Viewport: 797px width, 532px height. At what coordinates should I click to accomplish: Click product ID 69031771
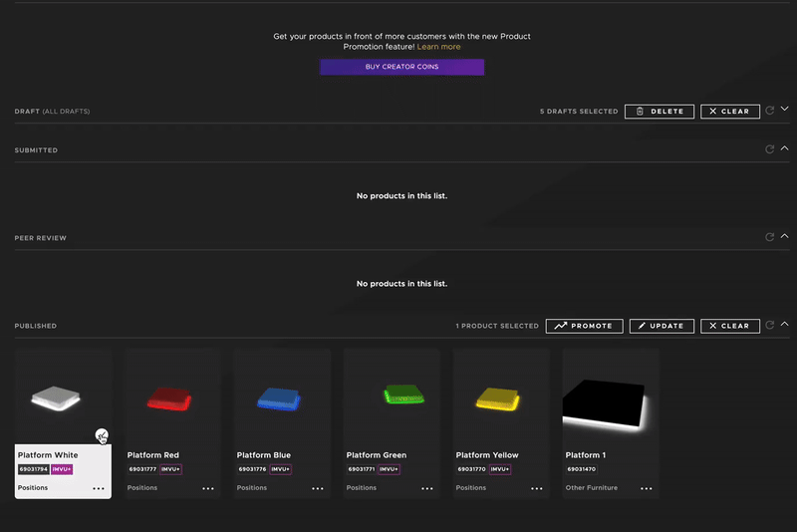[x=362, y=469]
